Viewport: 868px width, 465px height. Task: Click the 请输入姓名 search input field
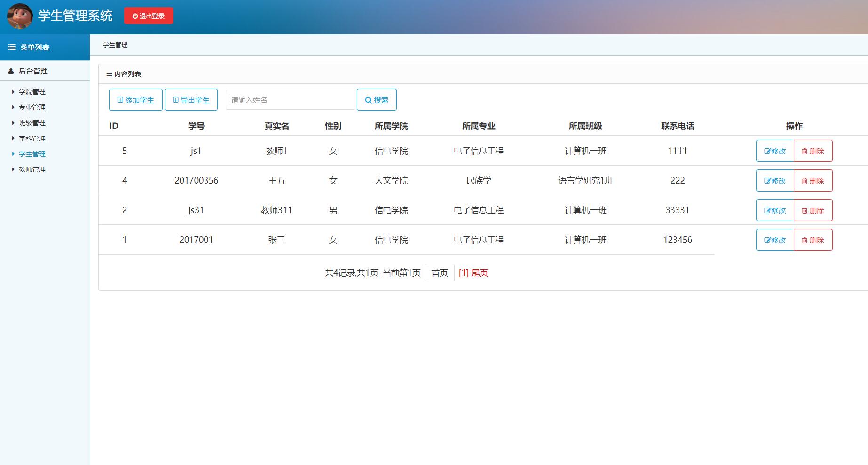point(290,99)
